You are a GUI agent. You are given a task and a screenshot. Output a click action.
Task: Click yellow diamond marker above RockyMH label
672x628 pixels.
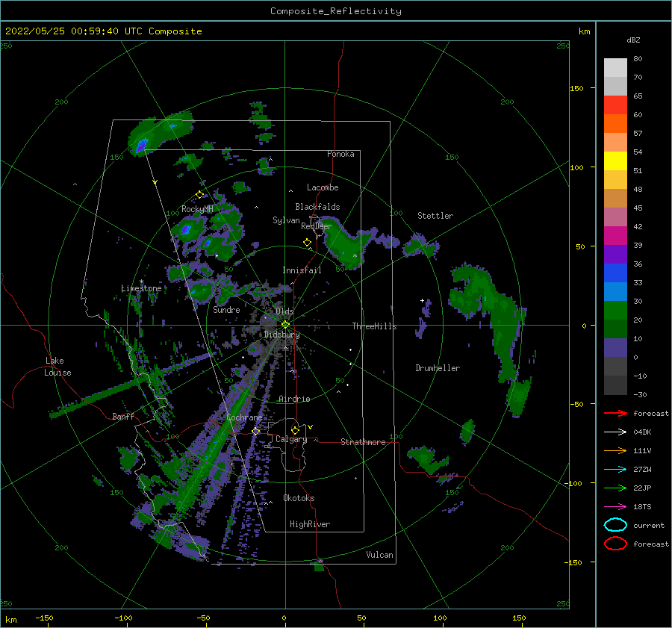pos(199,195)
